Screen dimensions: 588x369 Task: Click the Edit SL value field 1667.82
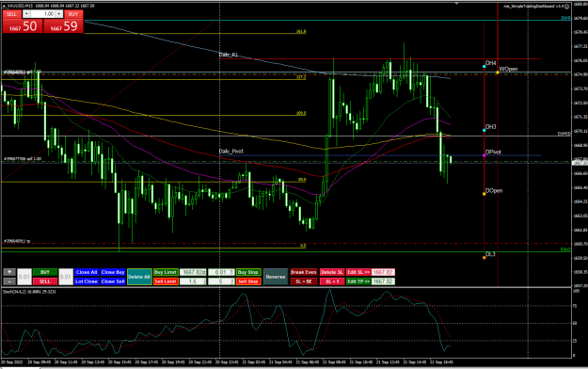point(383,272)
